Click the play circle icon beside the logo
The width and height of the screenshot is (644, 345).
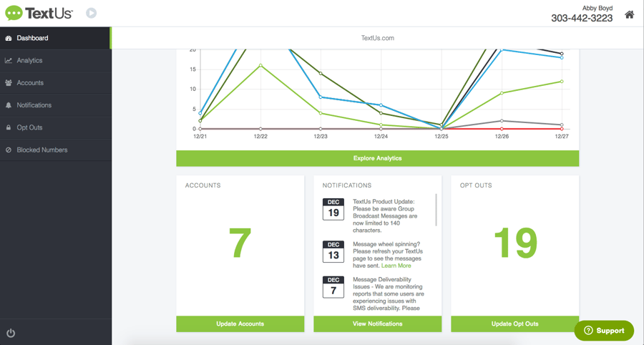click(x=91, y=13)
